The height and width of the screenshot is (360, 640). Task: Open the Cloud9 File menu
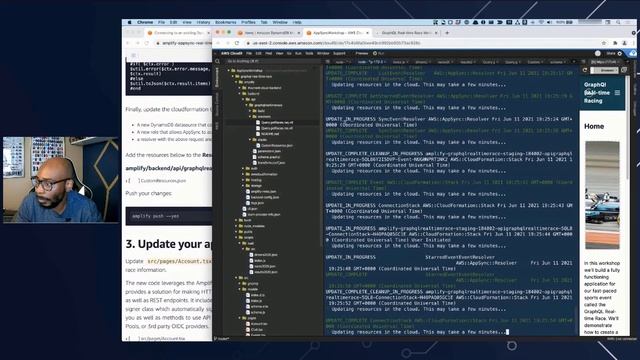click(249, 53)
